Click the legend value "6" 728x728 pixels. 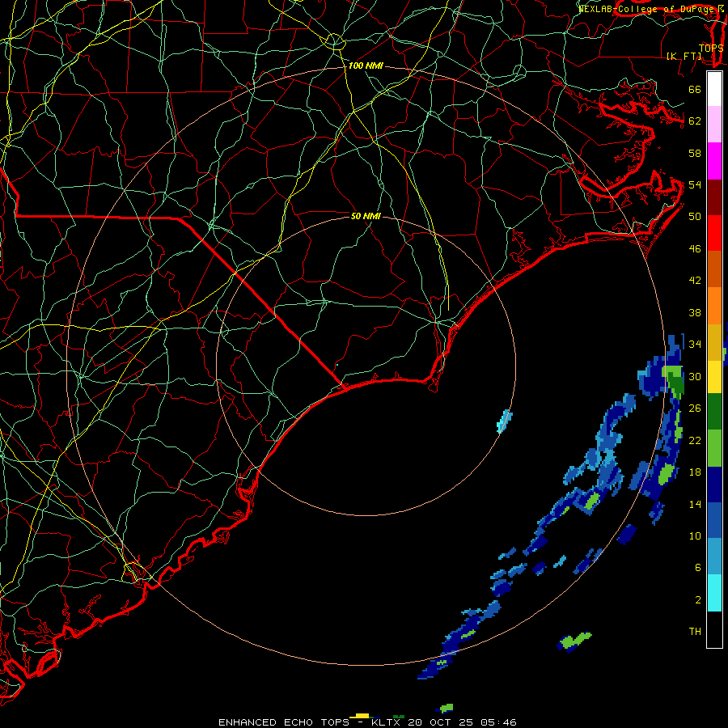[698, 568]
